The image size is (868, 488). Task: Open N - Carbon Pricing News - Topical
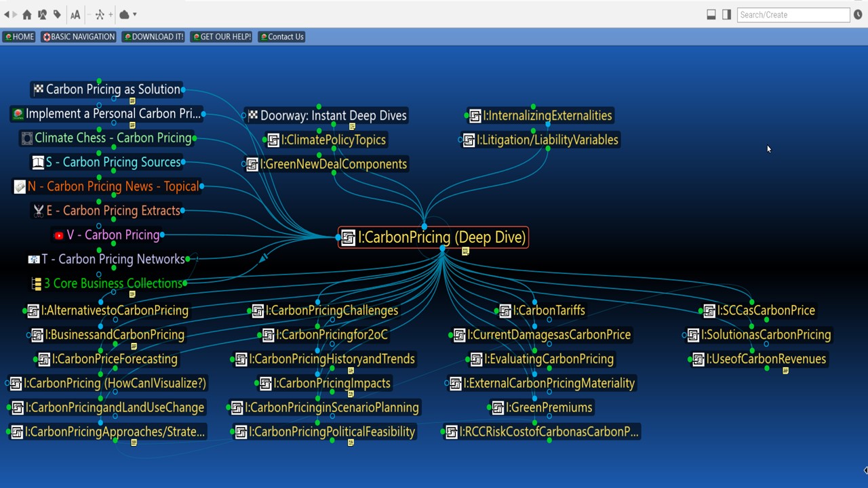[106, 186]
